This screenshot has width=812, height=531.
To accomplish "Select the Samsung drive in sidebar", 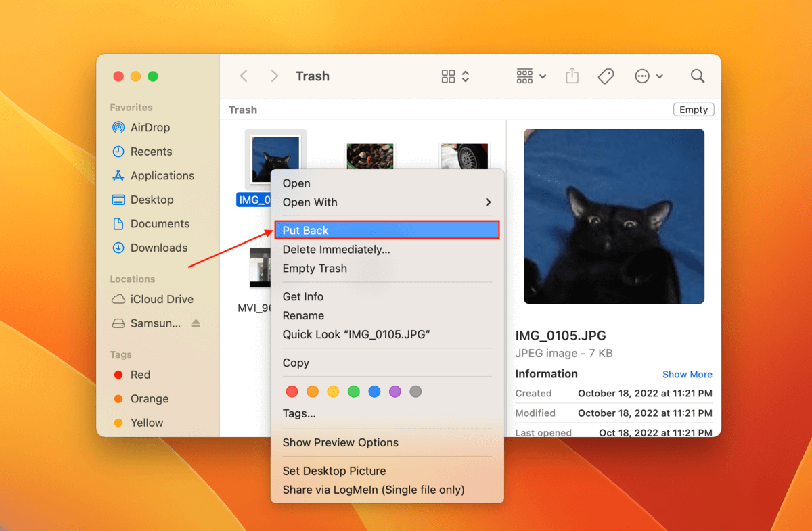I will [x=146, y=323].
